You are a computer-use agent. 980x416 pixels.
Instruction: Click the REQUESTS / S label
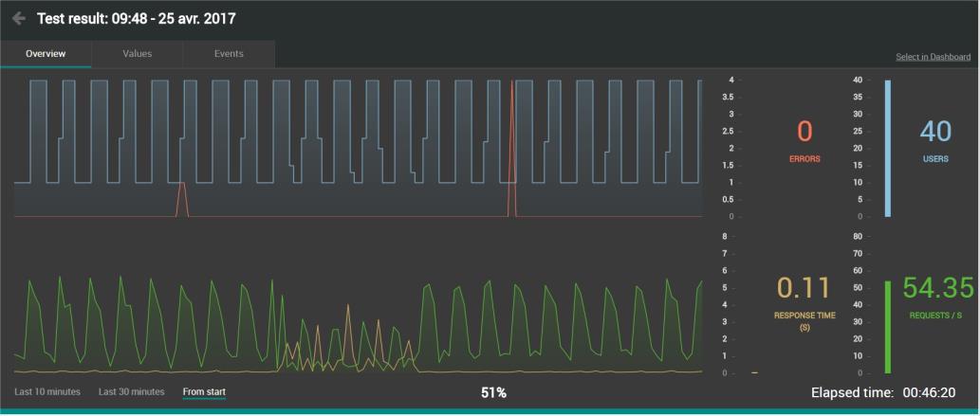935,316
